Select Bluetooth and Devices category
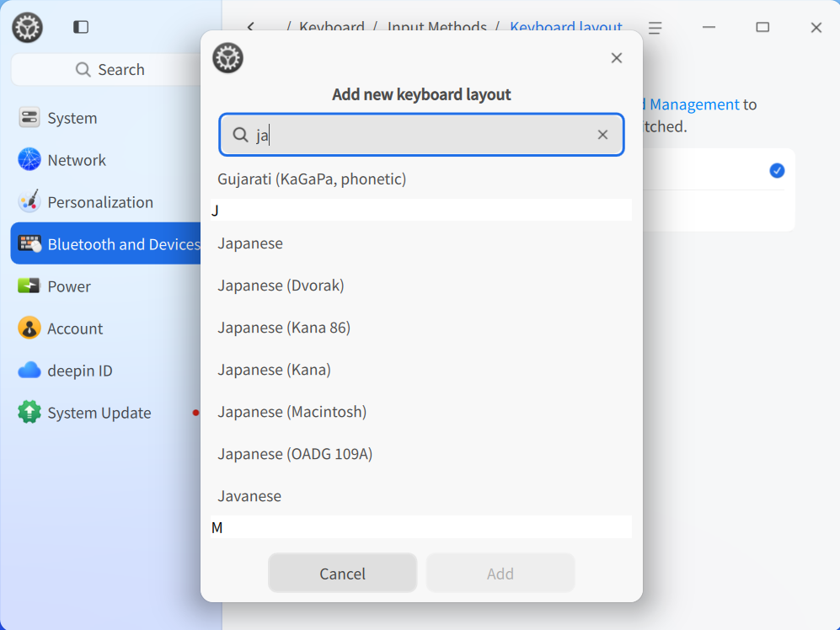The height and width of the screenshot is (630, 840). pos(105,243)
